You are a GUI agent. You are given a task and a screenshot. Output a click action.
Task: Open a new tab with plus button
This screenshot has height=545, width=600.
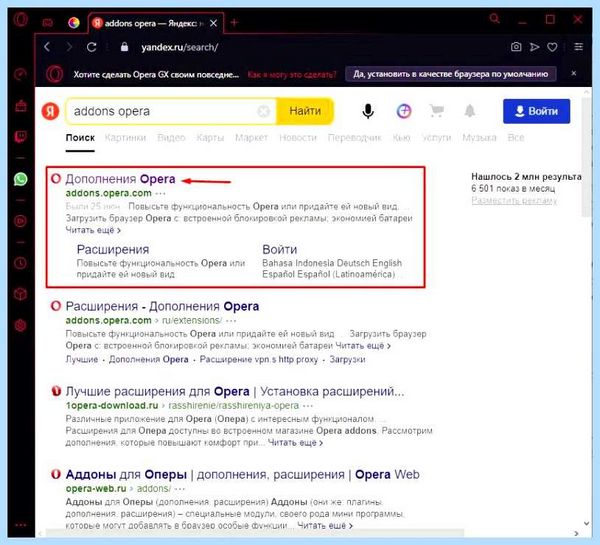(x=234, y=23)
